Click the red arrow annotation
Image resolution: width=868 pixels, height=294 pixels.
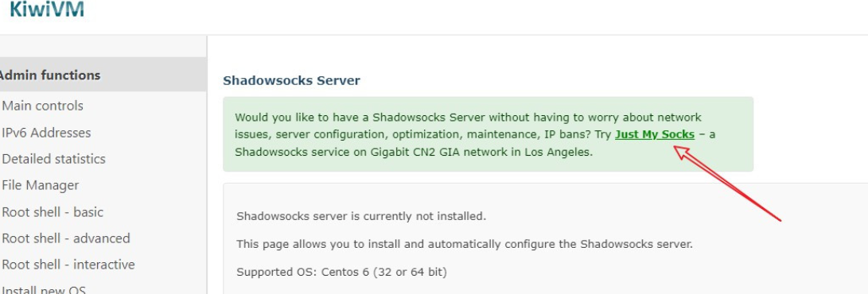click(726, 183)
